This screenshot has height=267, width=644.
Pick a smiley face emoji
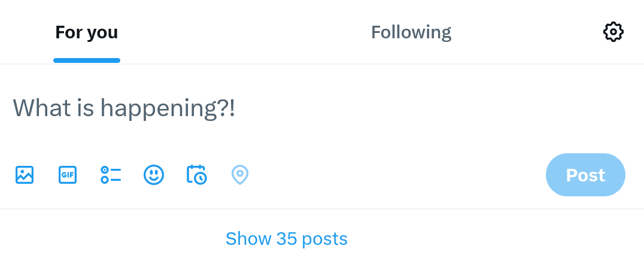(x=154, y=175)
